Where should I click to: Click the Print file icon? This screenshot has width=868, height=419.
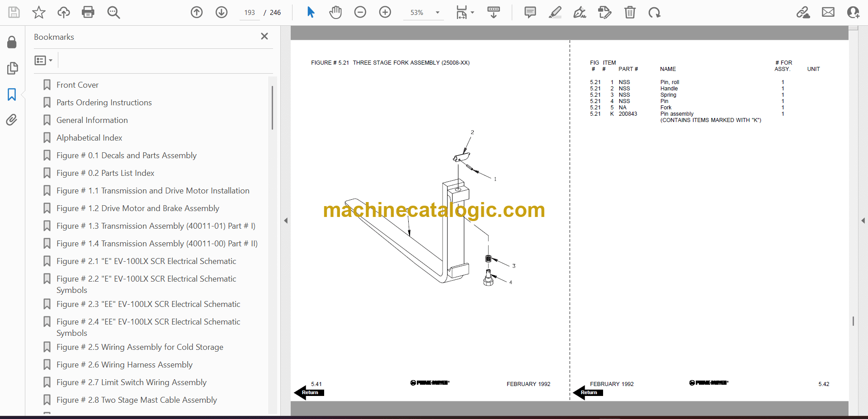click(88, 12)
